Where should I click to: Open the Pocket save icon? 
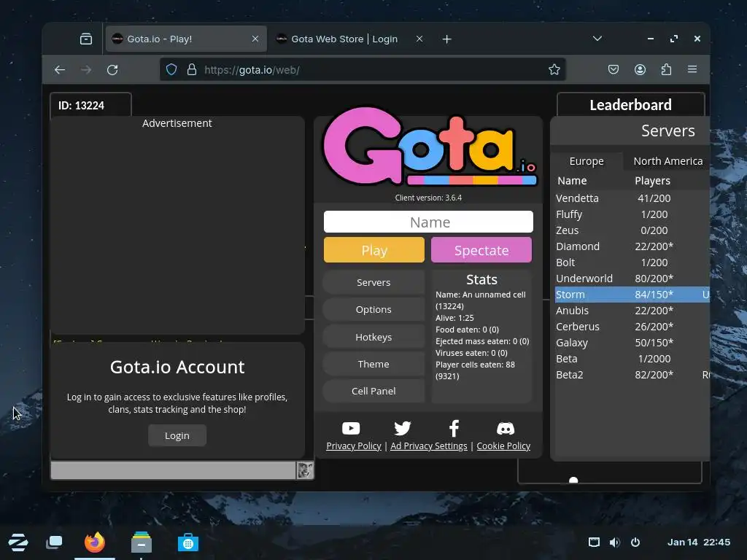click(613, 69)
